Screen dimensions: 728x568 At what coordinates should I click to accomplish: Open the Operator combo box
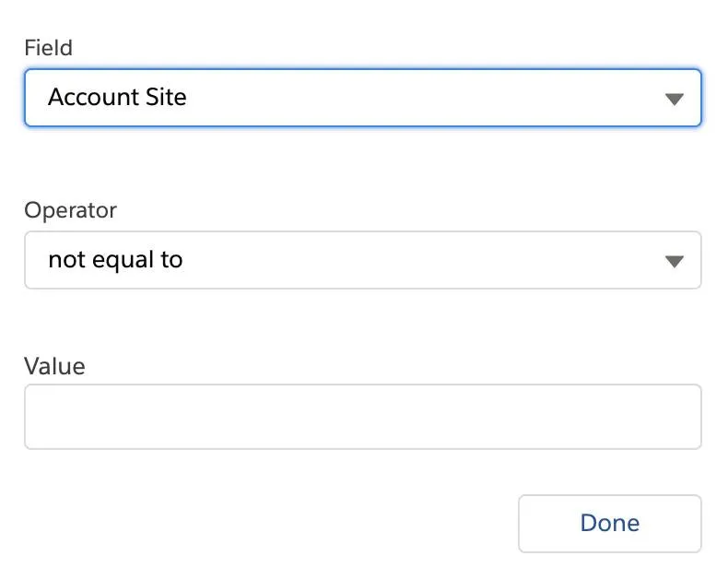pos(362,260)
